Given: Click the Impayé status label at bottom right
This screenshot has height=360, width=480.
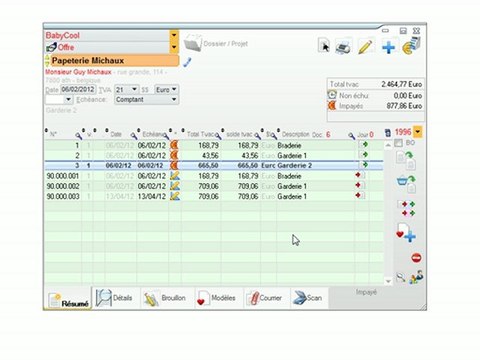Looking at the screenshot, I should [x=366, y=292].
